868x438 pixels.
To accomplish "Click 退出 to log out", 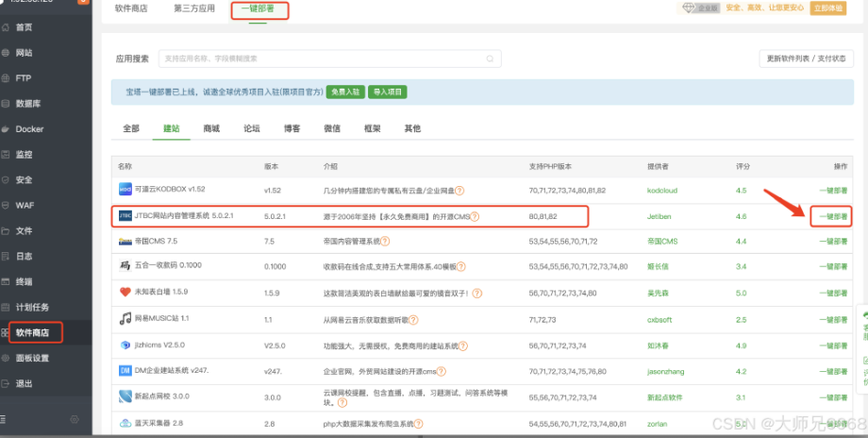I will (x=24, y=384).
